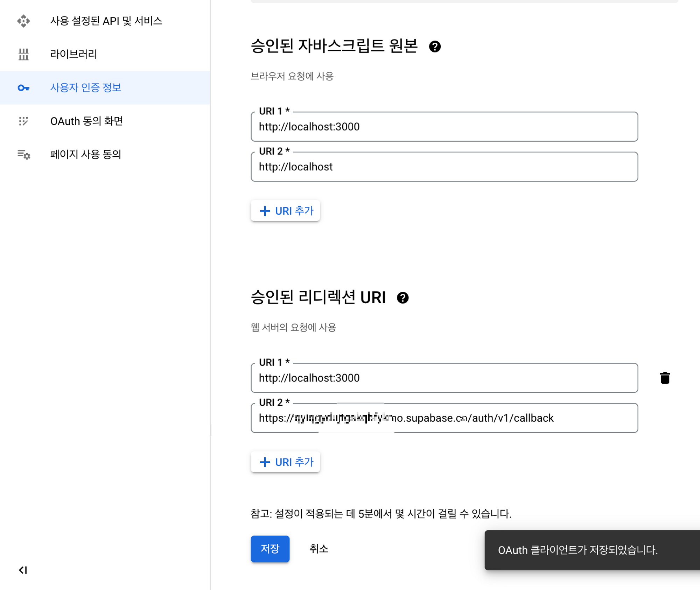Image resolution: width=700 pixels, height=590 pixels.
Task: Click the key icon for Credentials
Action: point(23,88)
